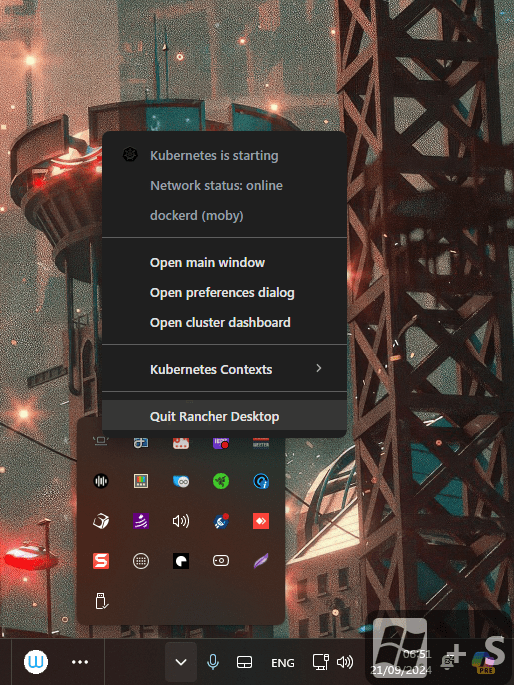514x685 pixels.
Task: Click the black square white circle tray icon
Action: point(181,560)
